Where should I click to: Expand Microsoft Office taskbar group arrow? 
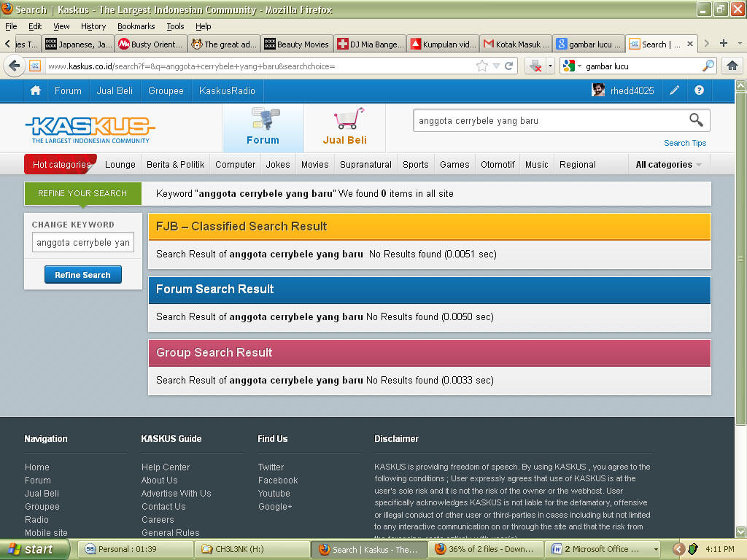[x=656, y=549]
